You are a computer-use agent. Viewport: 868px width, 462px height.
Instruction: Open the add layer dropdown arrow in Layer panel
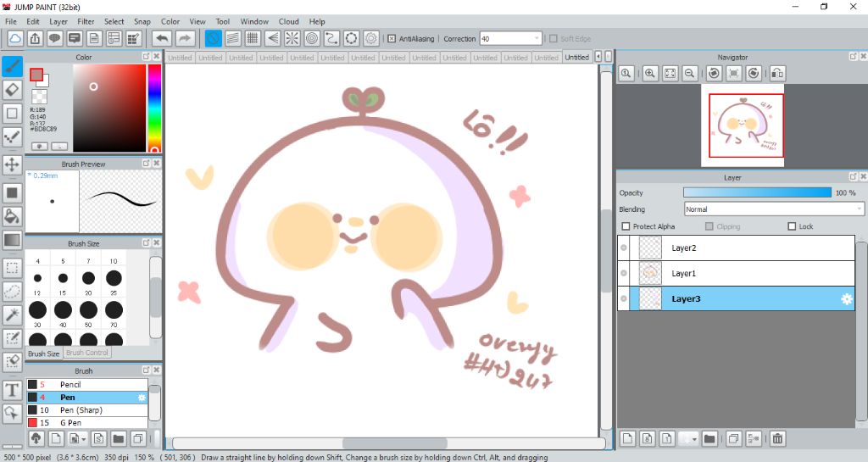[693, 439]
